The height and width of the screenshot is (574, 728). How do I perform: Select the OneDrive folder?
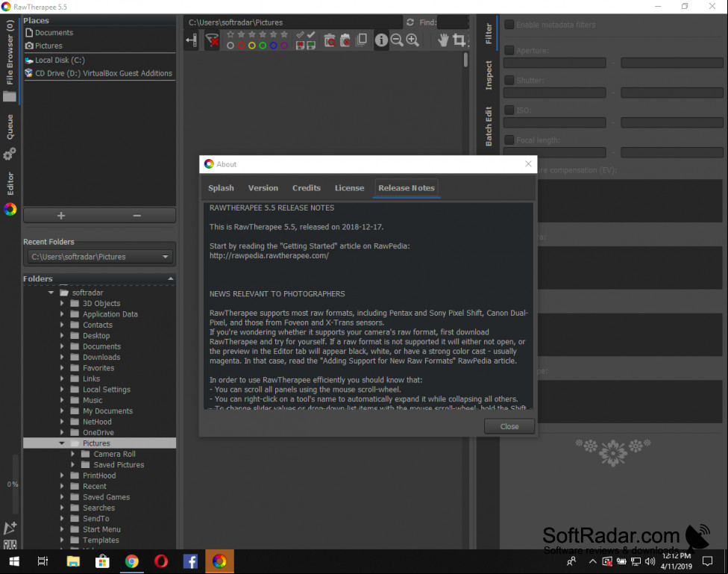point(100,433)
